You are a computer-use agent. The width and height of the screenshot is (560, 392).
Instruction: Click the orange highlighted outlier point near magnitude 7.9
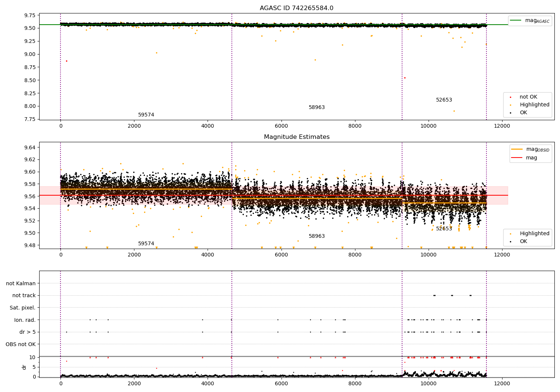click(x=454, y=111)
